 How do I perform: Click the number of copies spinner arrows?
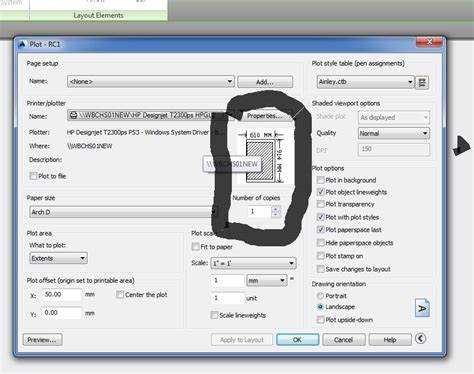click(276, 212)
